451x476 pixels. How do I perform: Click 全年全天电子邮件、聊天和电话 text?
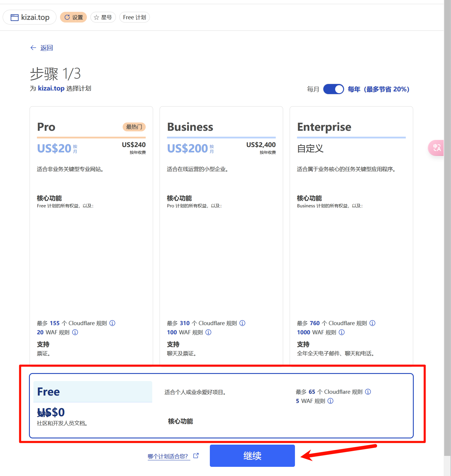336,354
